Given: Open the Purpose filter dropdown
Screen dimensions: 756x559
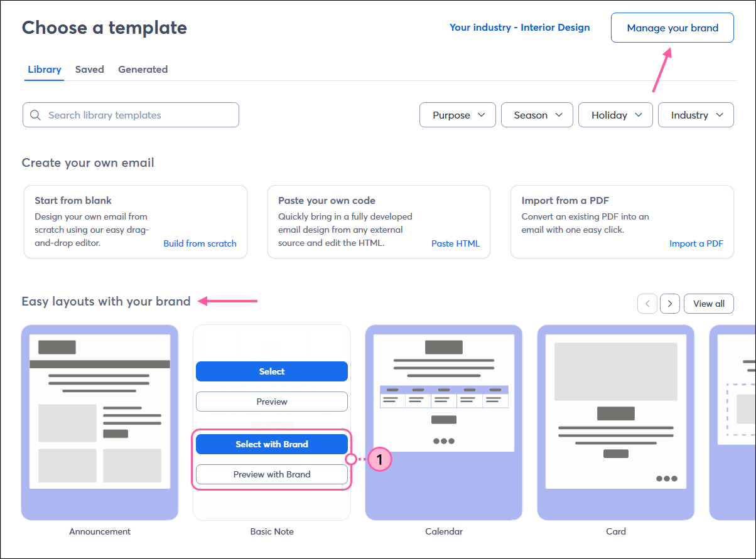Looking at the screenshot, I should (x=457, y=115).
